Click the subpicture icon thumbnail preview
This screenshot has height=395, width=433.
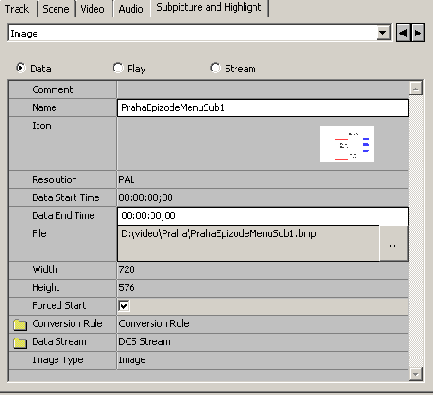pyautogui.click(x=347, y=144)
